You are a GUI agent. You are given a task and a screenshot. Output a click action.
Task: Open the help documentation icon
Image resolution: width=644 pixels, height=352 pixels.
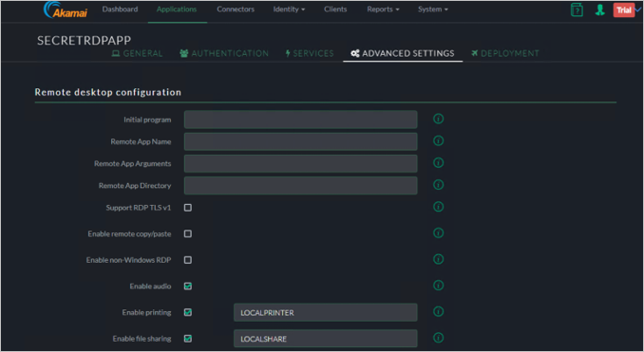point(577,9)
